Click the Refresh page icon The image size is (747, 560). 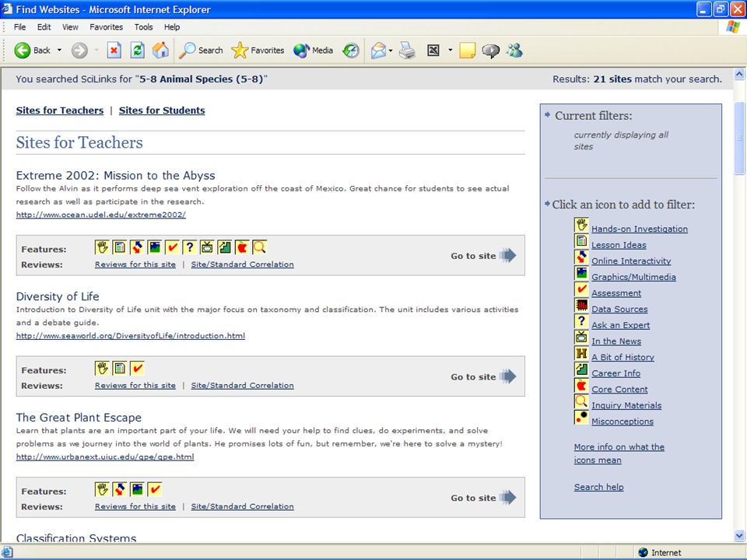pyautogui.click(x=138, y=50)
